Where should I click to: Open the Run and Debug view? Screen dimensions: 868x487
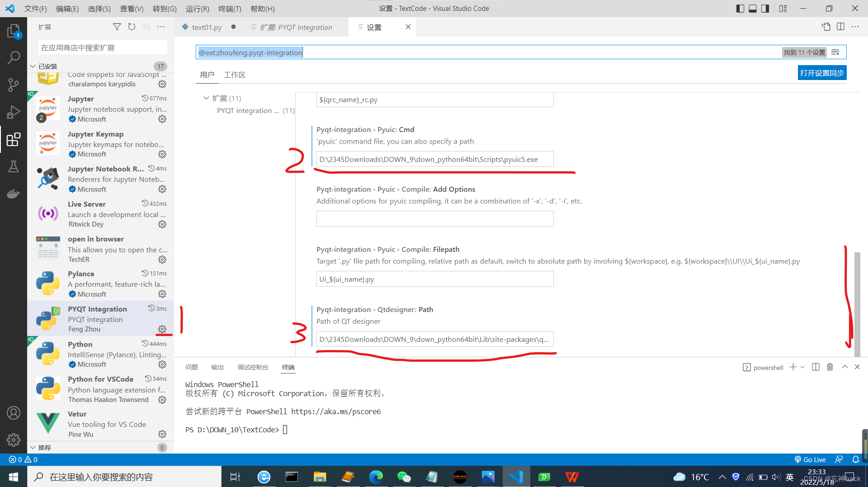[x=14, y=112]
